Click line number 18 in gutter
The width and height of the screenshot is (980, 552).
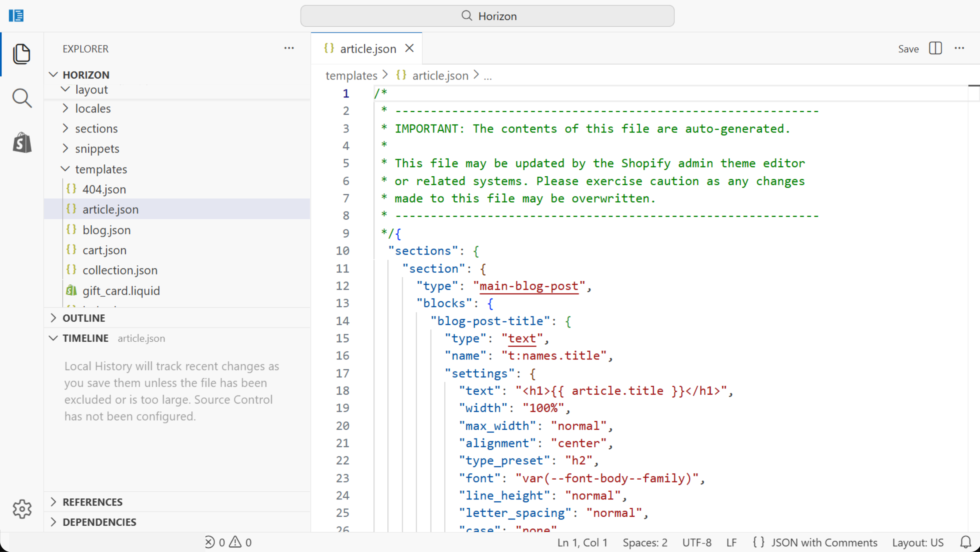(343, 391)
